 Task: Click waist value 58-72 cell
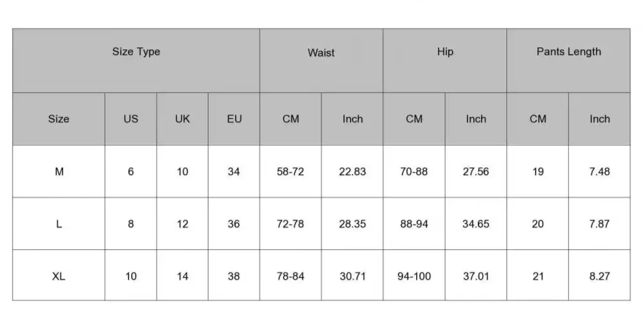coord(290,171)
